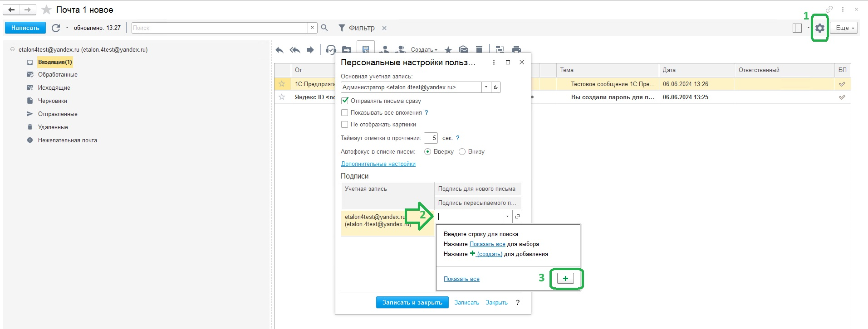
Task: Expand the main account dropdown arrow
Action: click(x=486, y=87)
